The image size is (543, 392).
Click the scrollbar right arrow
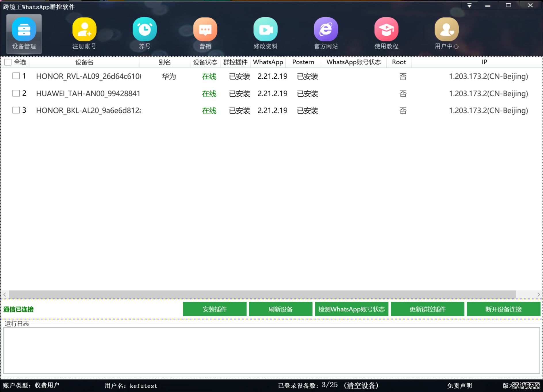(538, 295)
